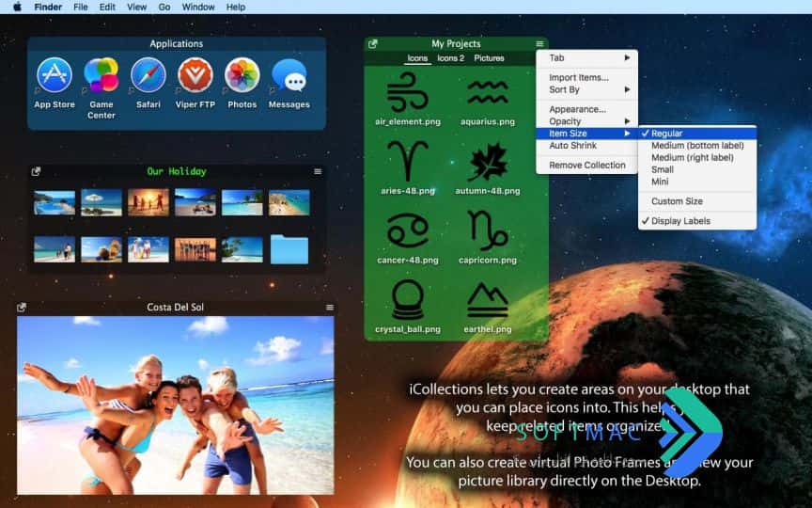Click the Our Holiday pop-out arrow icon
Screen dimensions: 812x508
coord(36,171)
